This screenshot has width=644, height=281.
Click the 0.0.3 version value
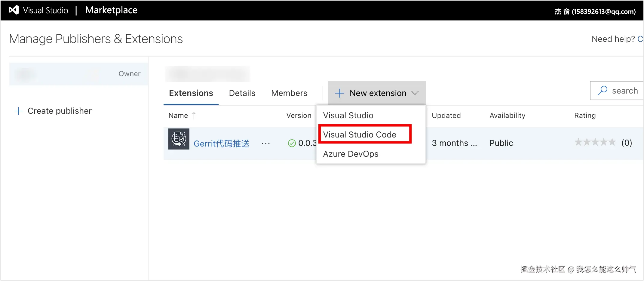(308, 143)
